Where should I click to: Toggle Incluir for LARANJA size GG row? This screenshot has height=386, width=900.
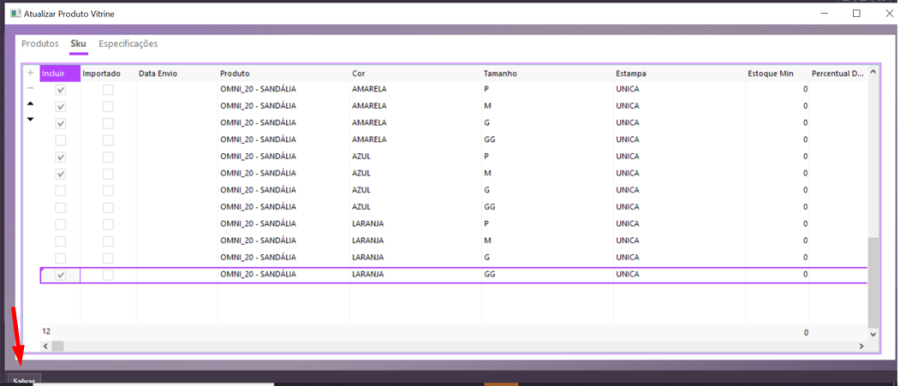60,276
